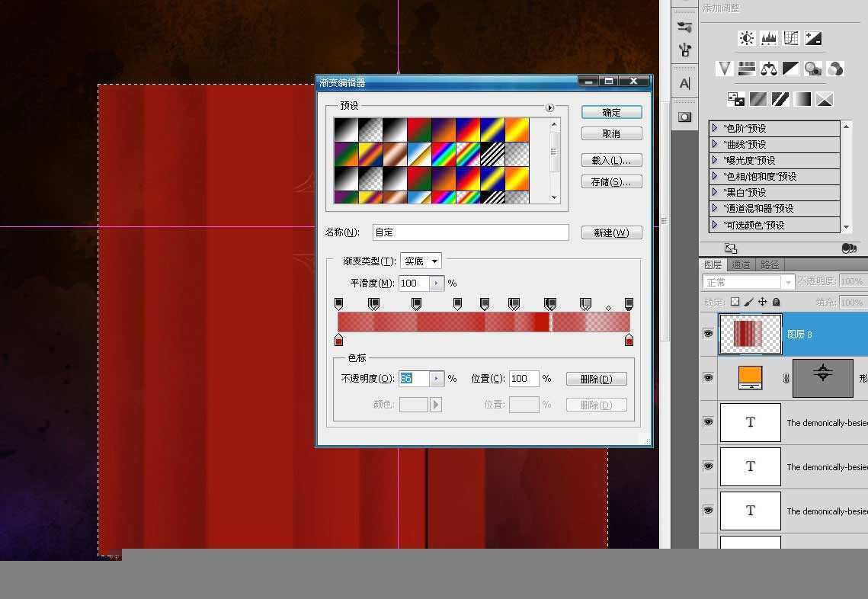The image size is (868, 599).
Task: Click the 位置(C) value field
Action: tap(524, 379)
